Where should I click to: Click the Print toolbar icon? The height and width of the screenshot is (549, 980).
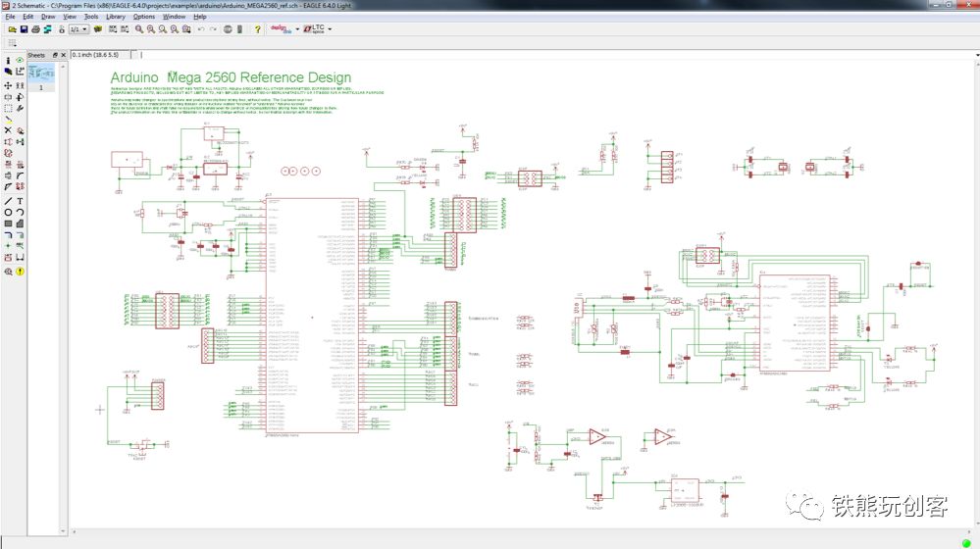35,29
